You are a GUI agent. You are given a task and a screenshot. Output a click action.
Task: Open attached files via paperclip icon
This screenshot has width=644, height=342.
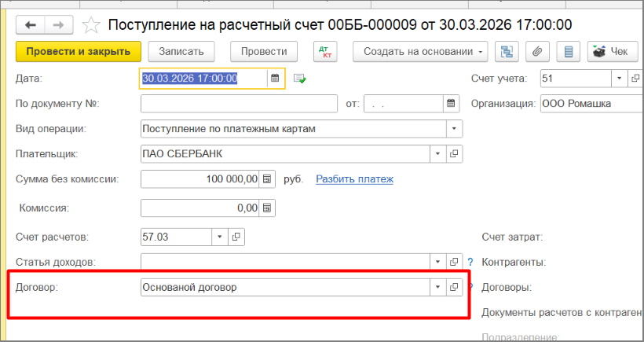[538, 52]
